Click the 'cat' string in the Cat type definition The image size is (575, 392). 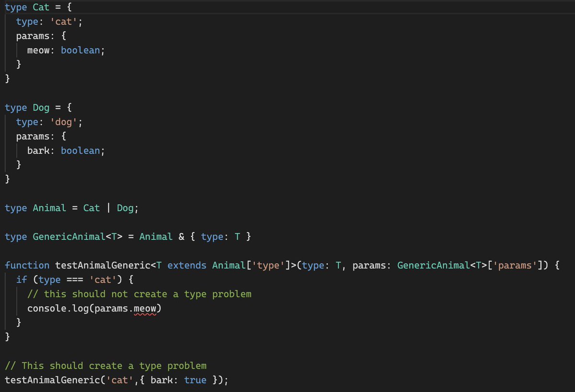coord(64,22)
